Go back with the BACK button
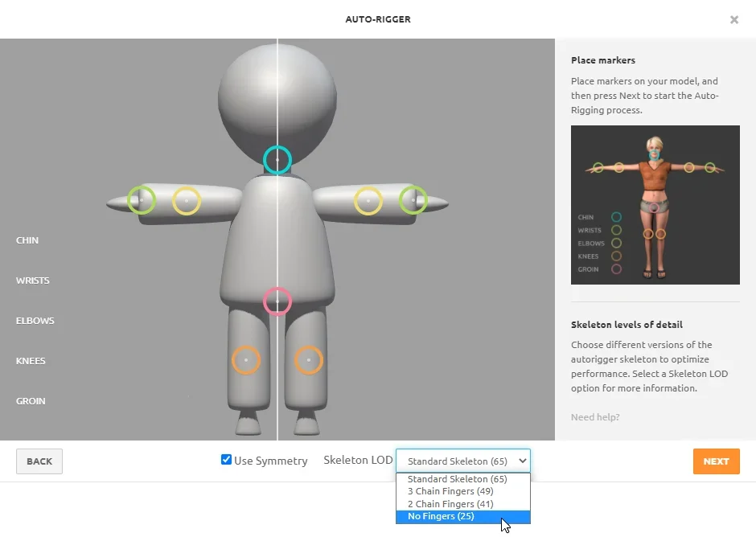Image resolution: width=756 pixels, height=541 pixels. [39, 461]
